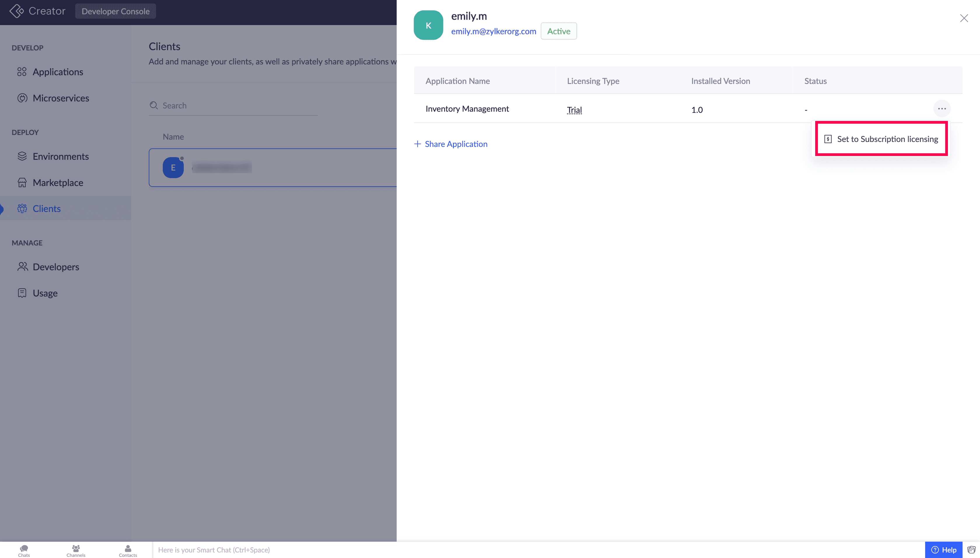Click the Creator logo icon
This screenshot has width=980, height=558.
click(x=17, y=11)
